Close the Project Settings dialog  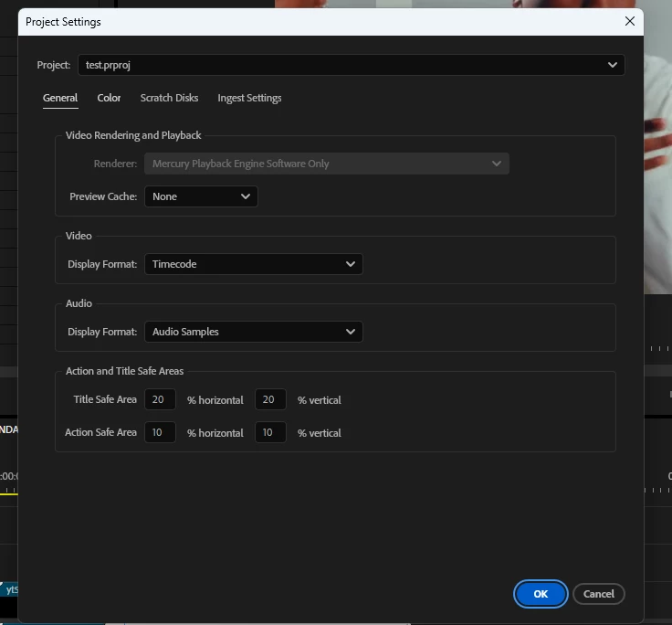[x=630, y=21]
